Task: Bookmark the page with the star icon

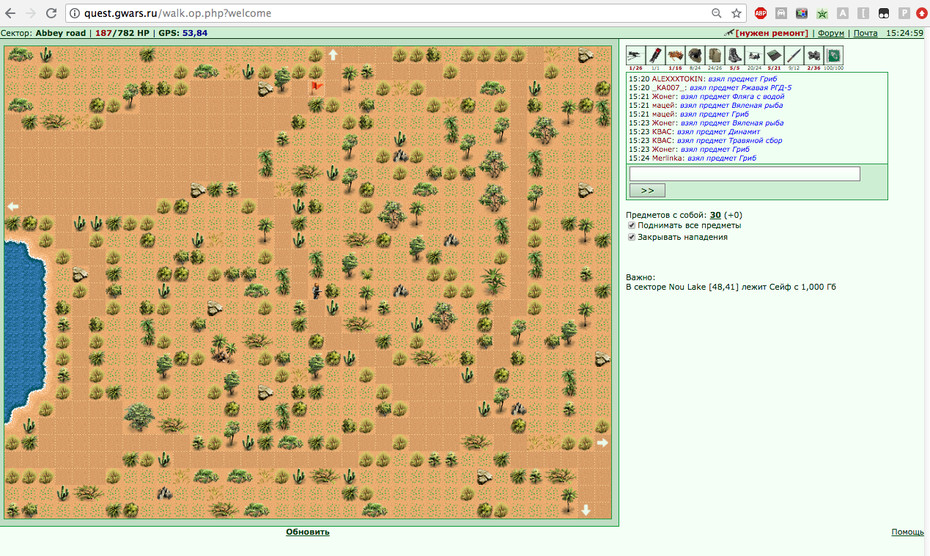Action: coord(736,13)
